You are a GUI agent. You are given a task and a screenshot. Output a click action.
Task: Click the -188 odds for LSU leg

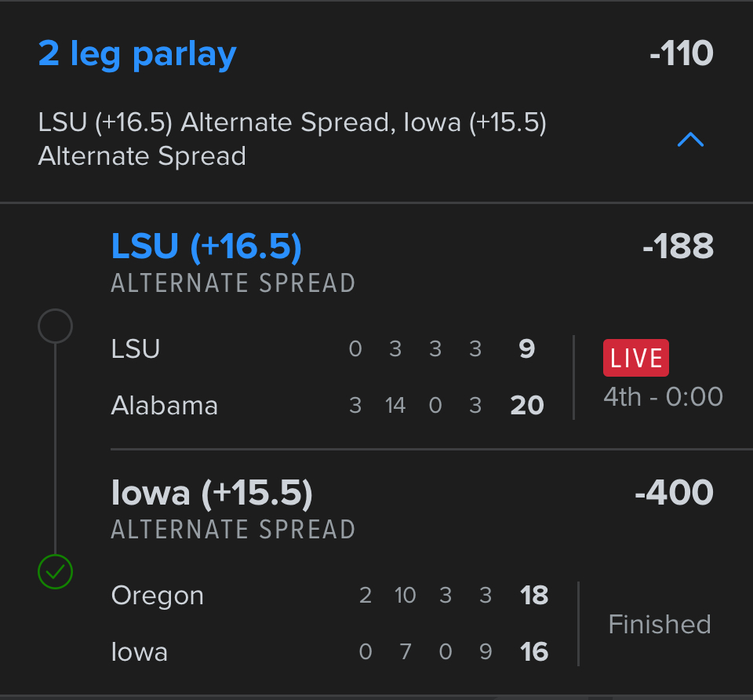point(677,246)
